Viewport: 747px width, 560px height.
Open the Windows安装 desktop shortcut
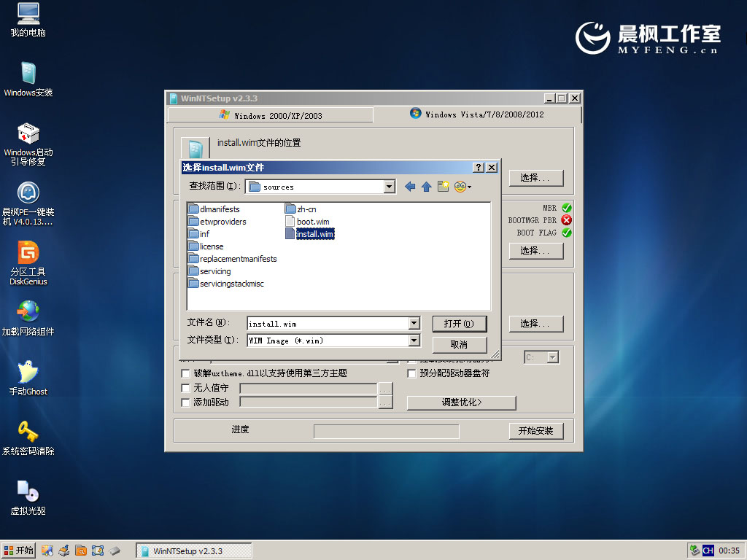(28, 79)
